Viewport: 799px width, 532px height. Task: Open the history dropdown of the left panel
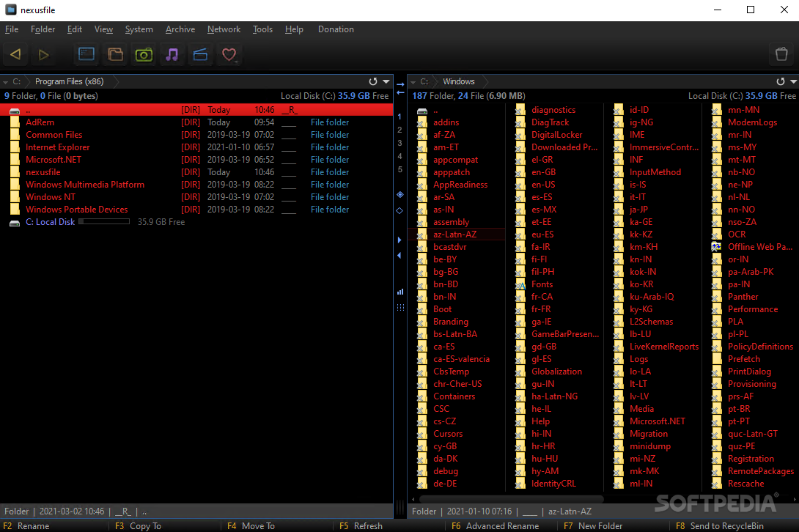386,81
